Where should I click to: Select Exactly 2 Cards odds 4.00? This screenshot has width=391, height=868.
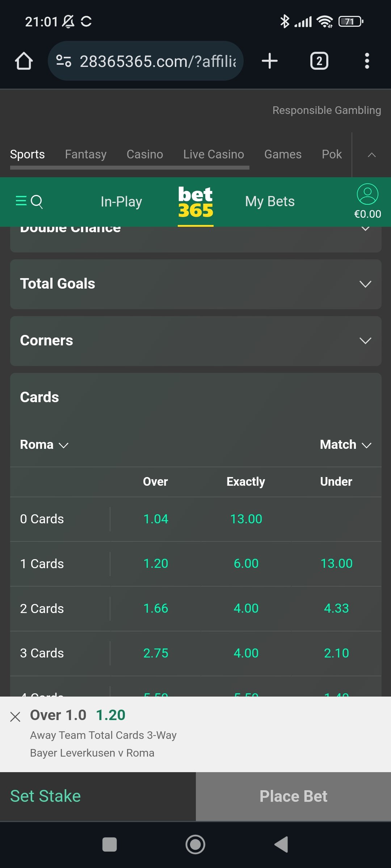pyautogui.click(x=246, y=608)
